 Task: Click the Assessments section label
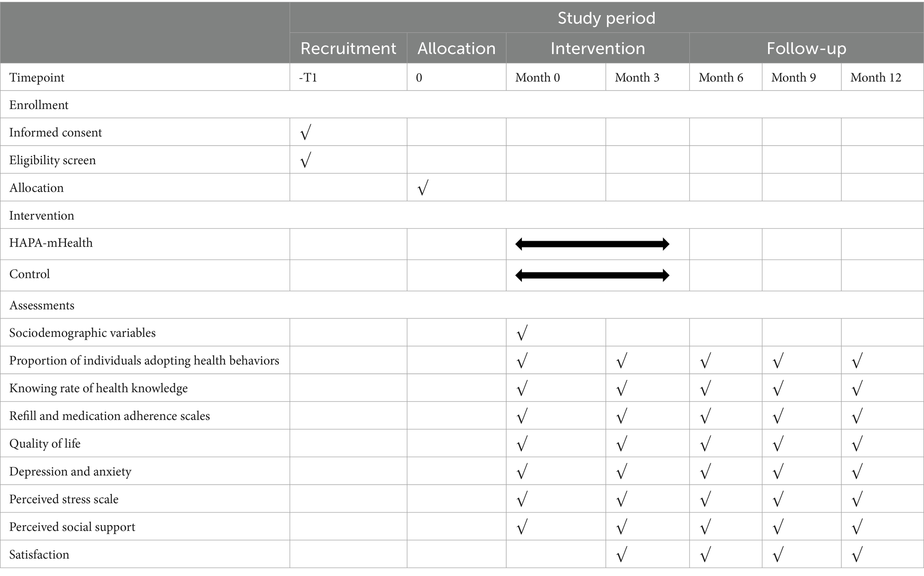click(42, 305)
